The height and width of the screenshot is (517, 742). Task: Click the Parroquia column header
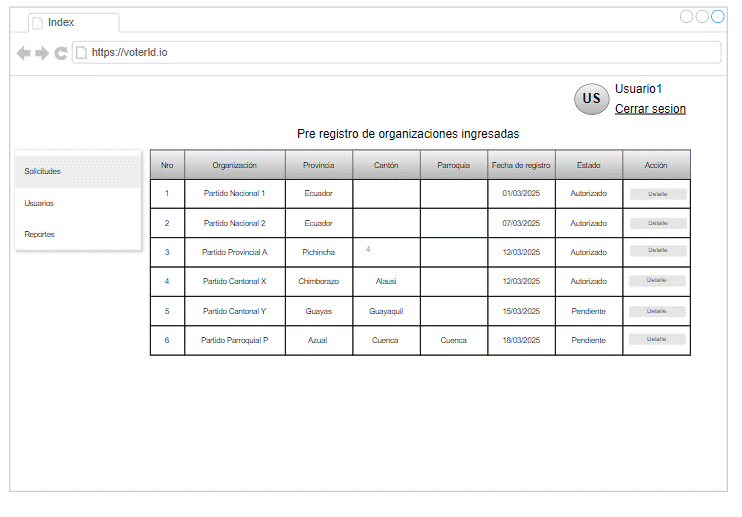[x=454, y=165]
